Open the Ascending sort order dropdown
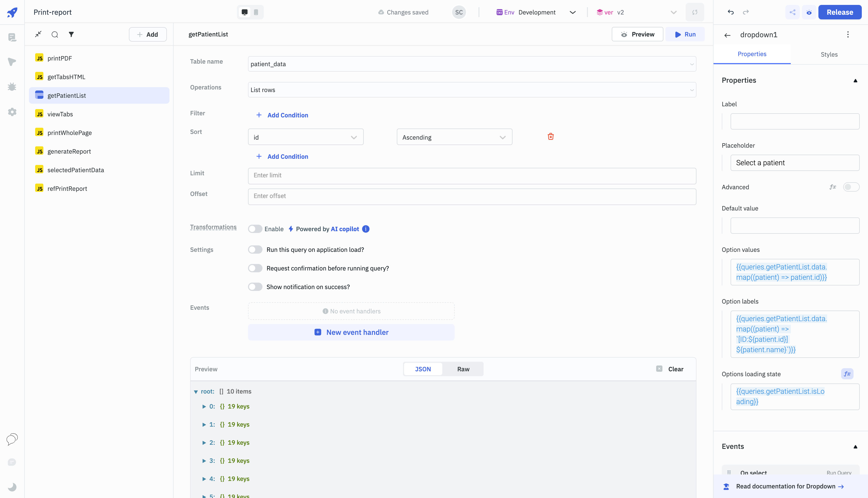The image size is (868, 498). coord(454,137)
